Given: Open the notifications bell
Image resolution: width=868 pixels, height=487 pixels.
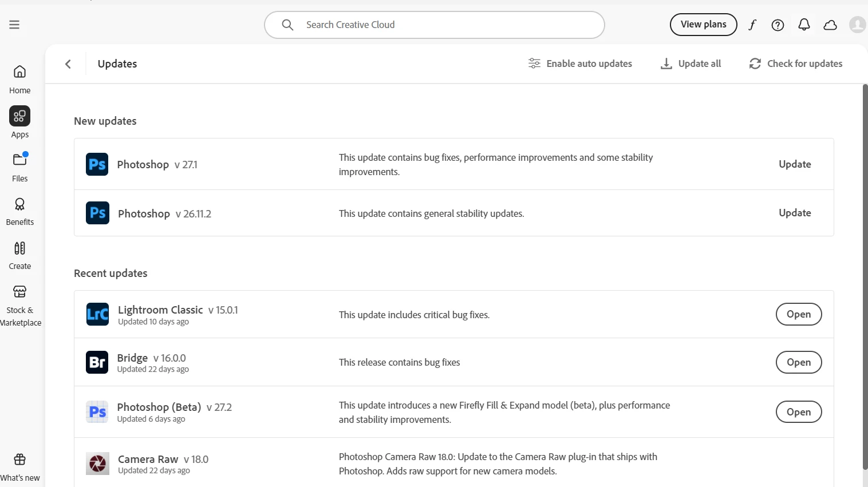Looking at the screenshot, I should click(x=804, y=25).
